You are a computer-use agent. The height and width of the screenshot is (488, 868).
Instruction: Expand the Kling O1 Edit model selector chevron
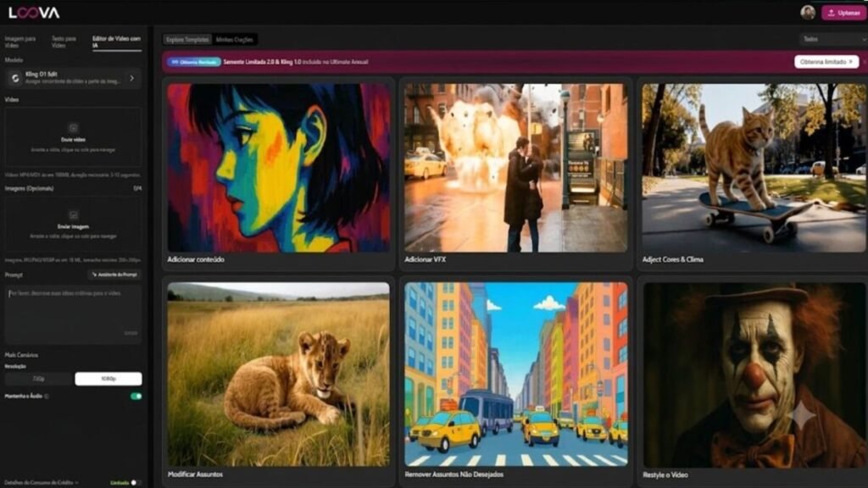coord(131,78)
